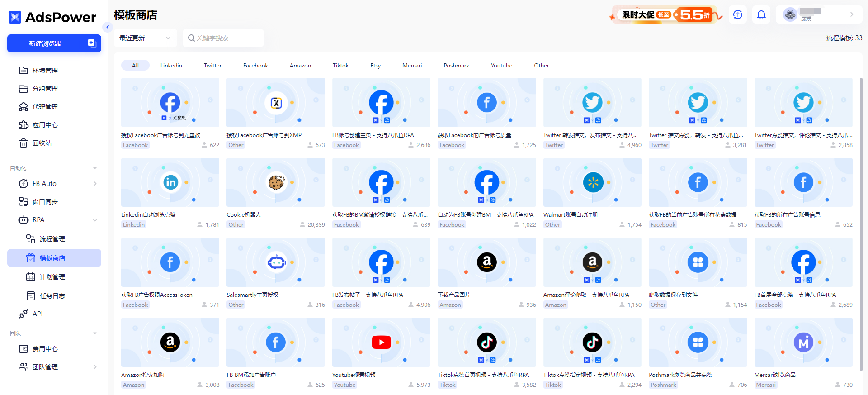This screenshot has height=395, width=868.
Task: Click the Linkedin tag under Linkedin自动浏览点赞
Action: [x=134, y=225]
